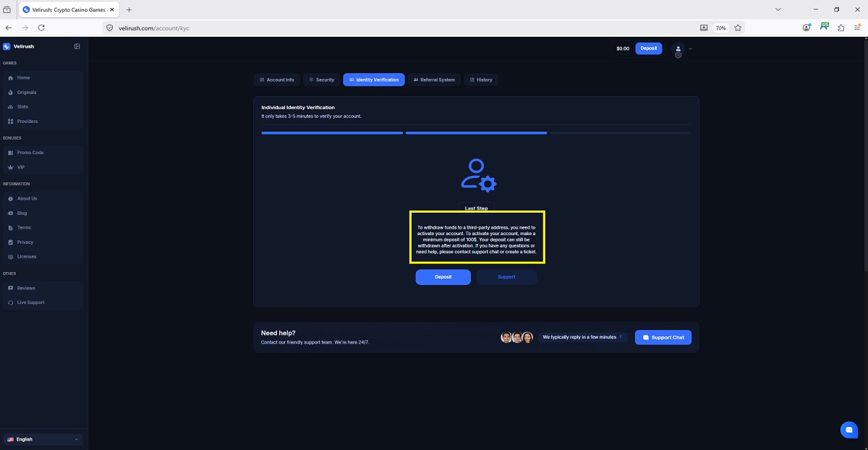The height and width of the screenshot is (450, 868).
Task: Open the Blog link
Action: [43, 213]
